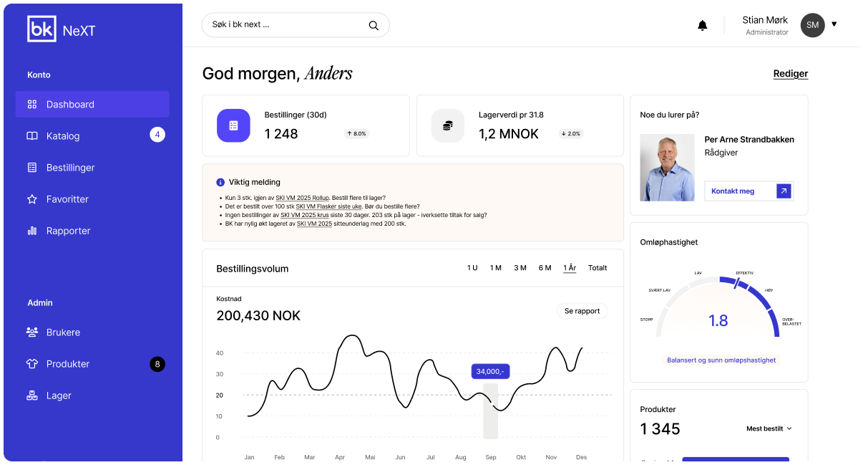Click the search magnifier icon
This screenshot has width=863, height=465.
[x=374, y=25]
